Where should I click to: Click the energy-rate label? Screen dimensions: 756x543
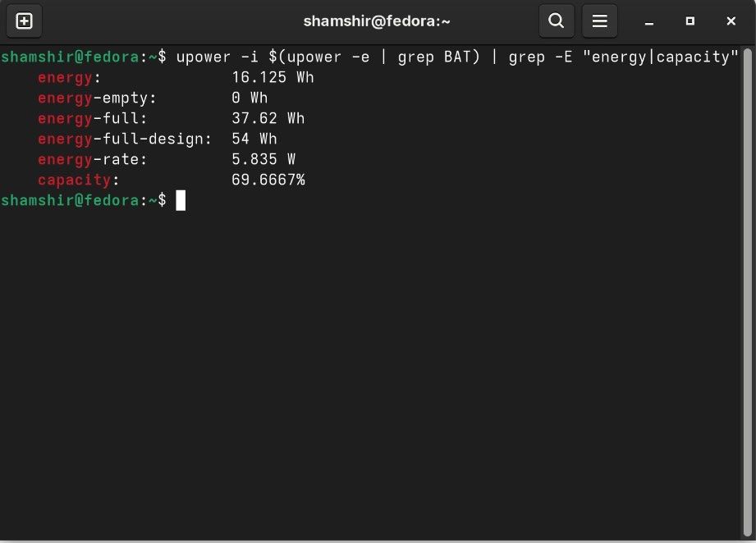[x=92, y=159]
